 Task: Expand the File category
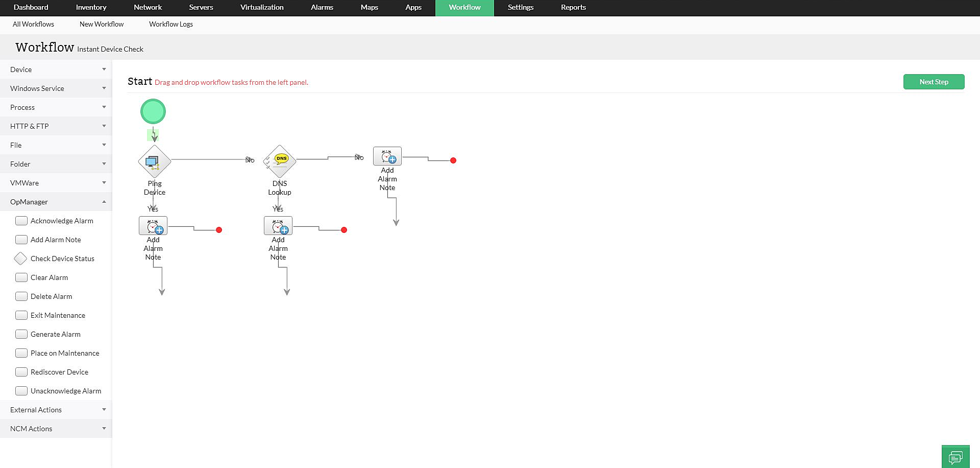[56, 145]
